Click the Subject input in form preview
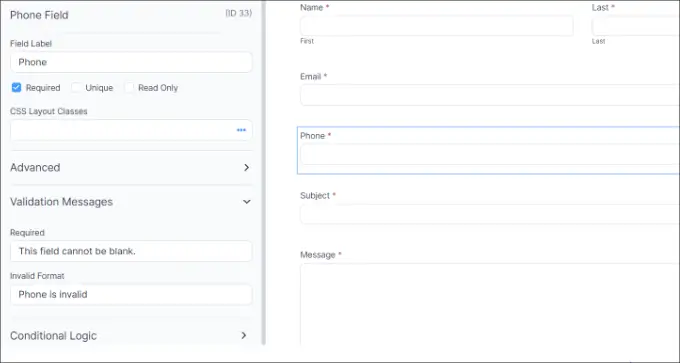680x363 pixels. pyautogui.click(x=490, y=214)
